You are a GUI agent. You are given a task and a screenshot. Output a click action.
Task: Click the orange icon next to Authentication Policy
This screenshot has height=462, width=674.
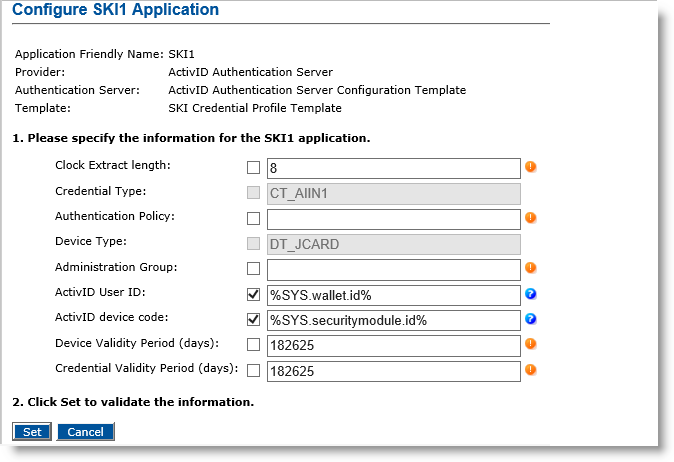coord(531,218)
